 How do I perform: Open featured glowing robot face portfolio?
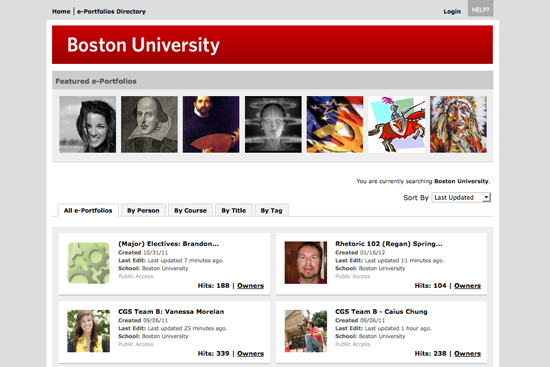tap(273, 124)
